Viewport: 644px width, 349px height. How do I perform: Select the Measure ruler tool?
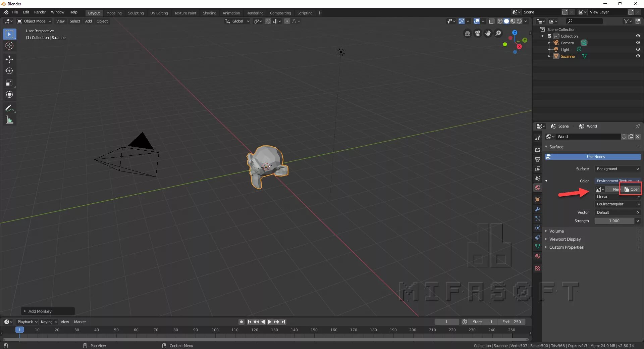click(9, 120)
